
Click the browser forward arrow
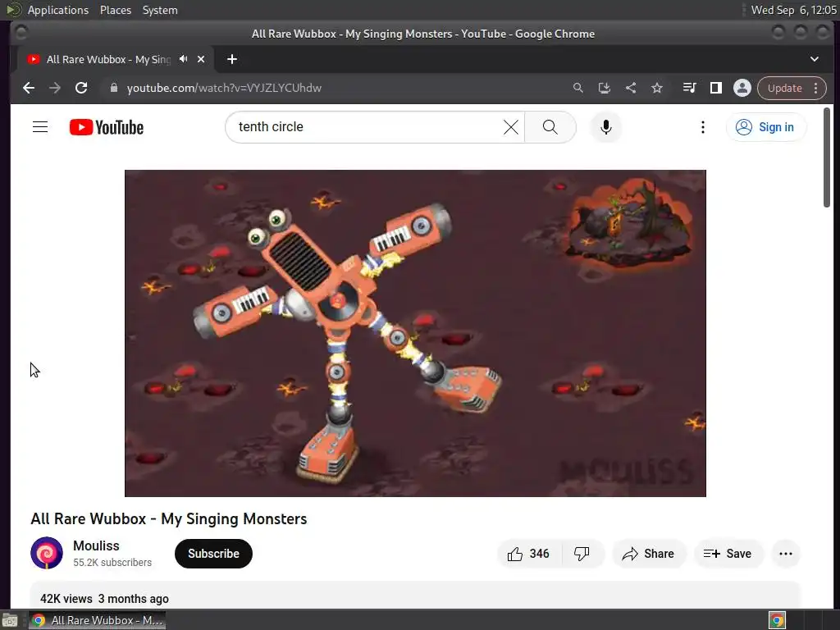tap(55, 88)
